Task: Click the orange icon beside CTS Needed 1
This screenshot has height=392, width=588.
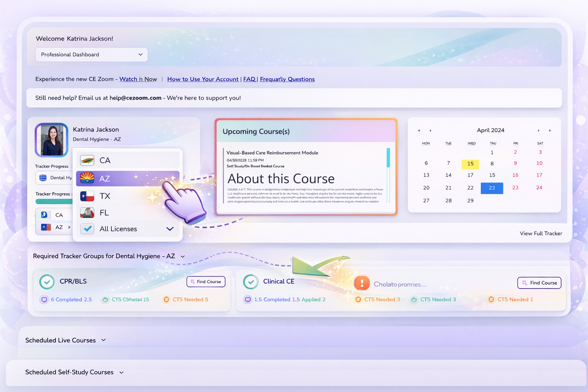Action: (491, 299)
